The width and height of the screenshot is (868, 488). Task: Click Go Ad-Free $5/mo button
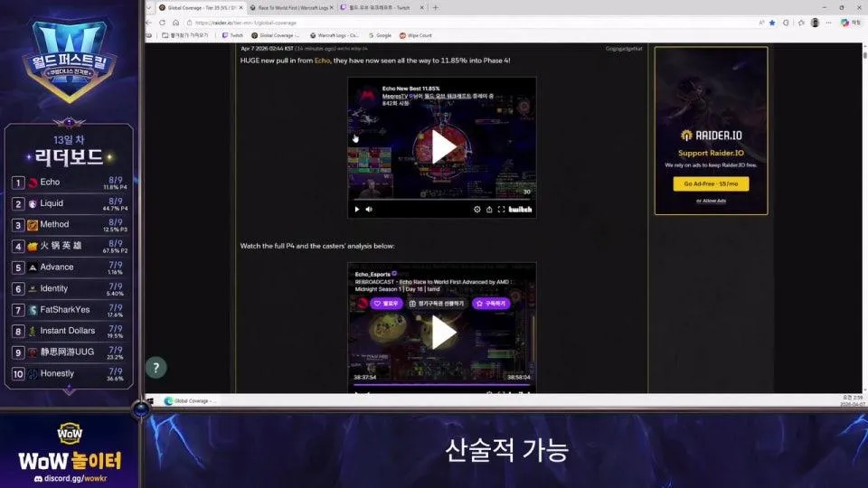coord(711,183)
